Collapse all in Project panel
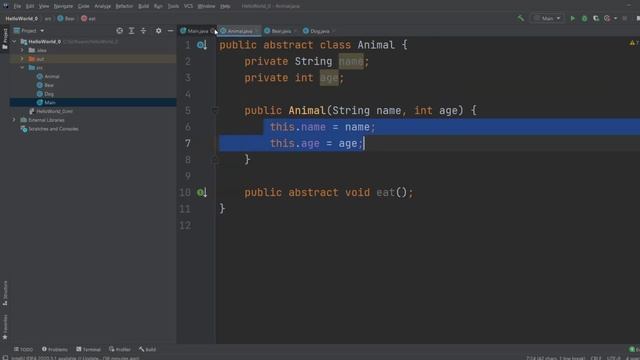This screenshot has height=360, width=640. pyautogui.click(x=143, y=31)
